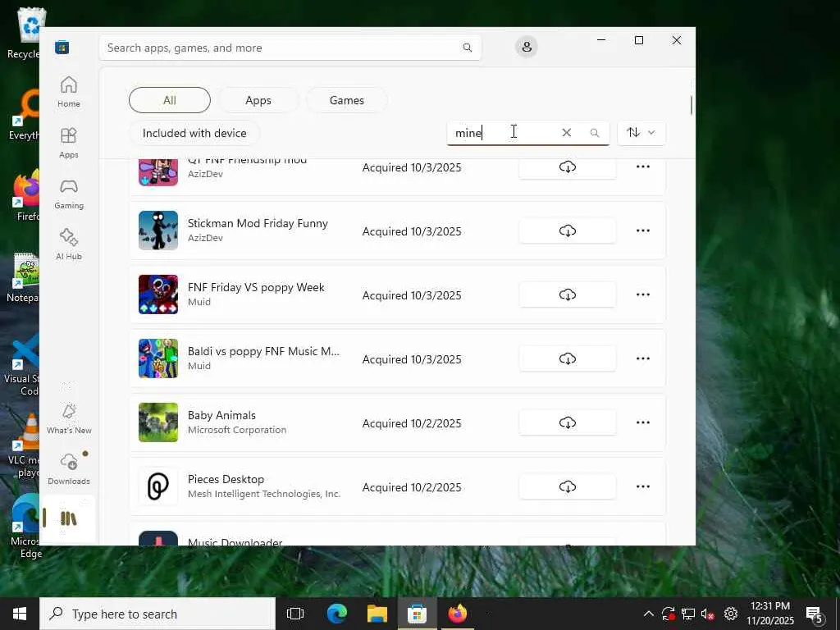Click the 'Pieces Desktop' title text
The width and height of the screenshot is (840, 630).
(x=226, y=479)
